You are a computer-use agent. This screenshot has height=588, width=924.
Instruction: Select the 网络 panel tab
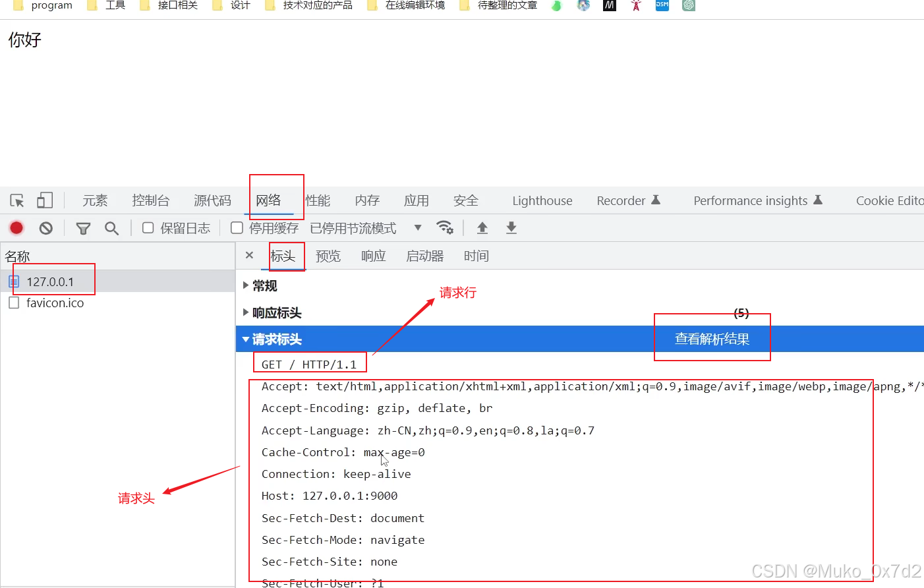click(x=268, y=200)
